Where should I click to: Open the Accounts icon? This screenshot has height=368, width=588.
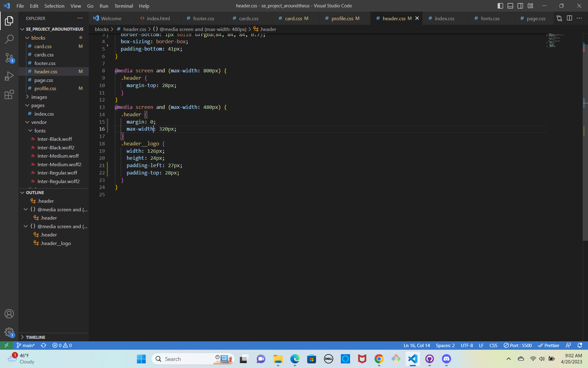point(9,313)
